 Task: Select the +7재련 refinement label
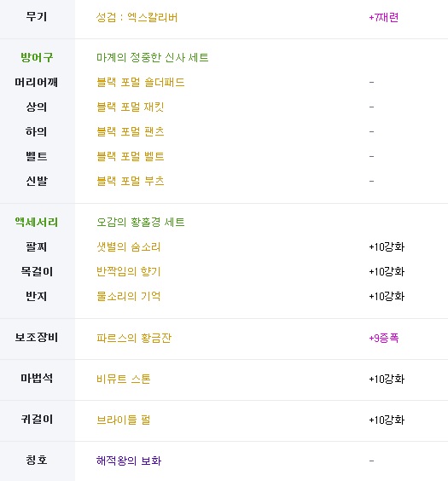383,18
